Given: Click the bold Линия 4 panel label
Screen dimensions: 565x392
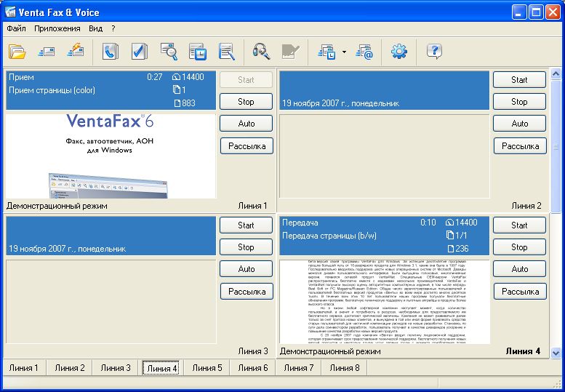Looking at the screenshot, I should tap(523, 351).
